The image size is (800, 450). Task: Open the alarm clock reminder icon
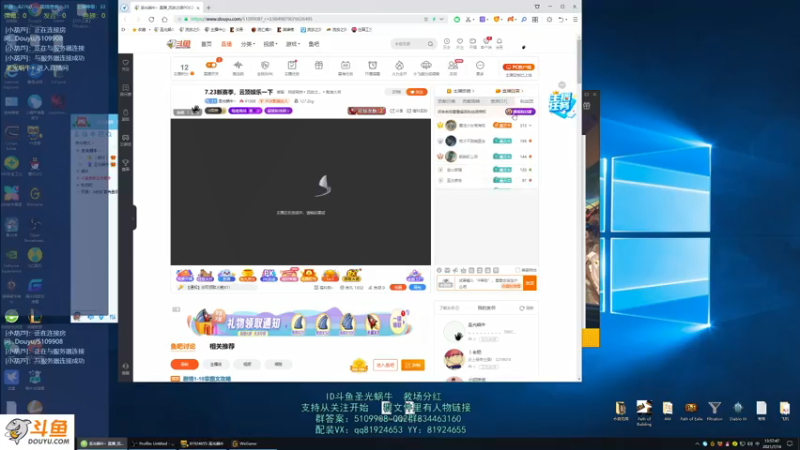click(x=372, y=65)
